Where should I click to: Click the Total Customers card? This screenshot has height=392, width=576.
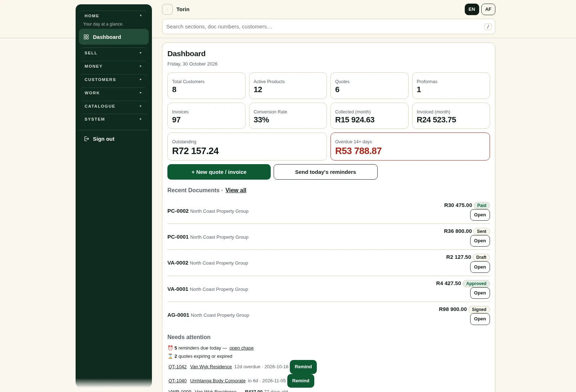[206, 86]
